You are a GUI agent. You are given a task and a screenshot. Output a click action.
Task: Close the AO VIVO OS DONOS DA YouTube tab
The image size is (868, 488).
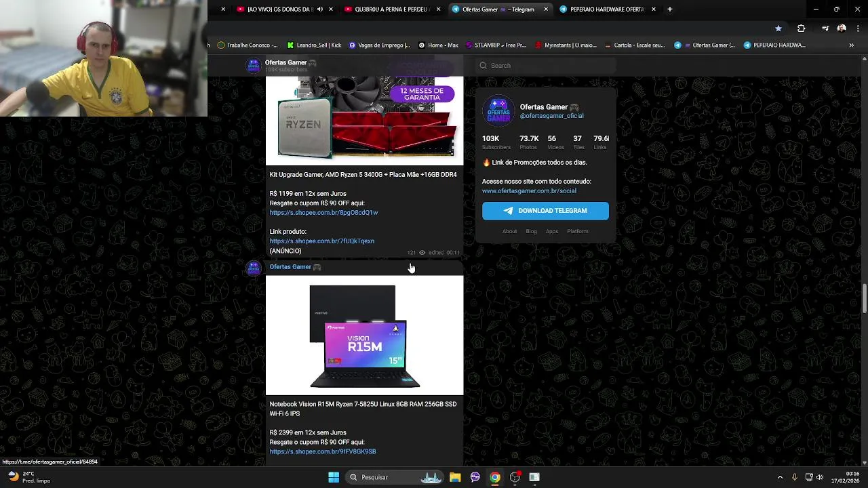[331, 9]
